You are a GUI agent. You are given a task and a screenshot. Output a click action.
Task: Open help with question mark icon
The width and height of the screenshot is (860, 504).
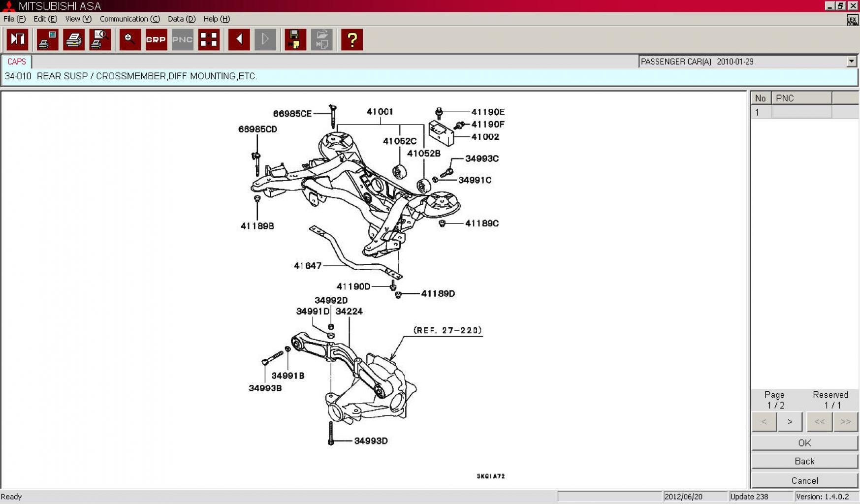pos(352,39)
